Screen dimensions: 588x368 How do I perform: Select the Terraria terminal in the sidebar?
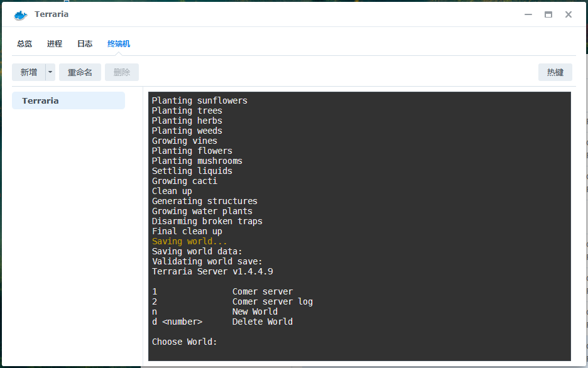pos(68,100)
